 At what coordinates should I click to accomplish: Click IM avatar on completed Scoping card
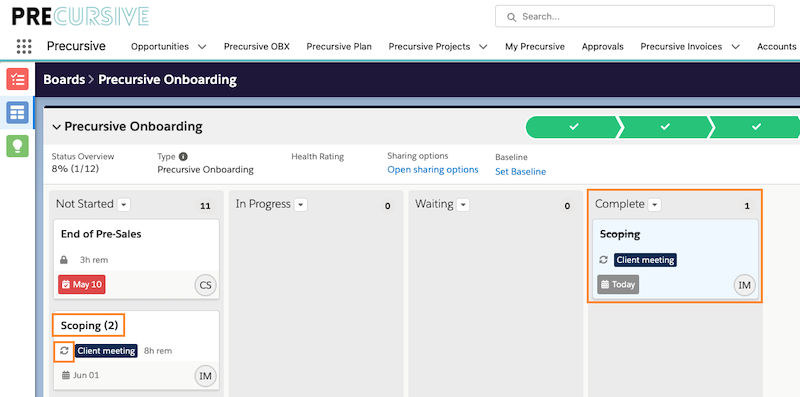tap(745, 285)
